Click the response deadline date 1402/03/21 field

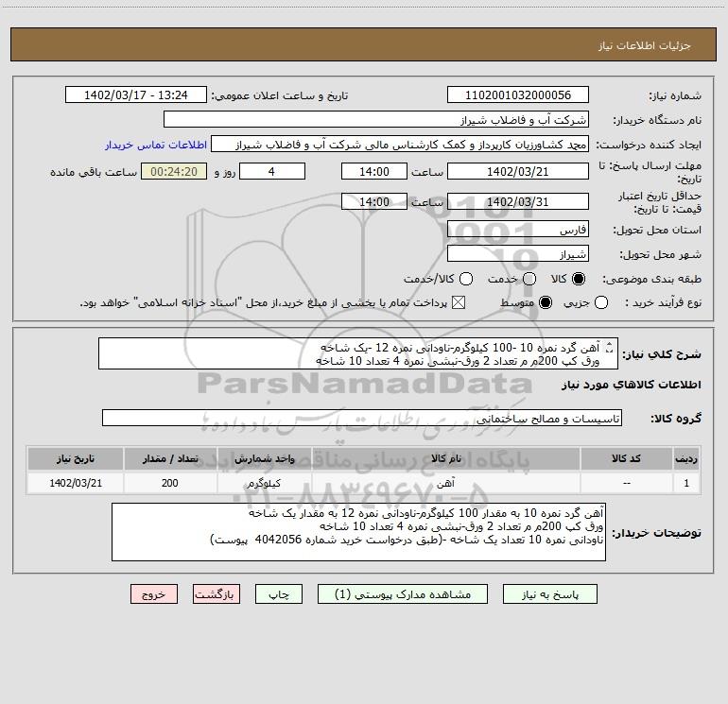[x=518, y=171]
